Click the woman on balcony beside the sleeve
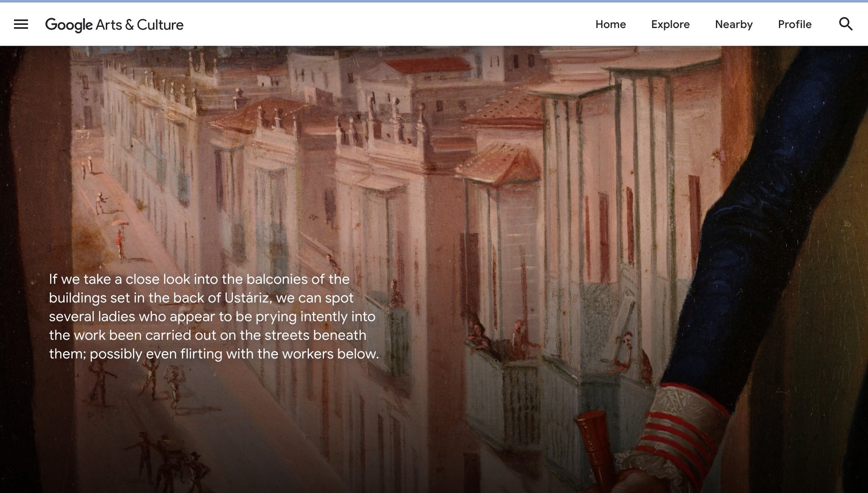The height and width of the screenshot is (493, 868). (x=626, y=351)
